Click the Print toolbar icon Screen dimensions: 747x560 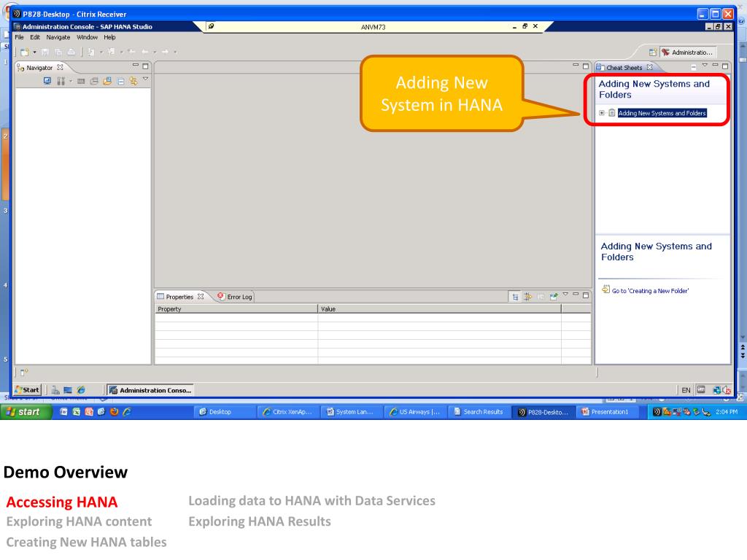click(71, 52)
